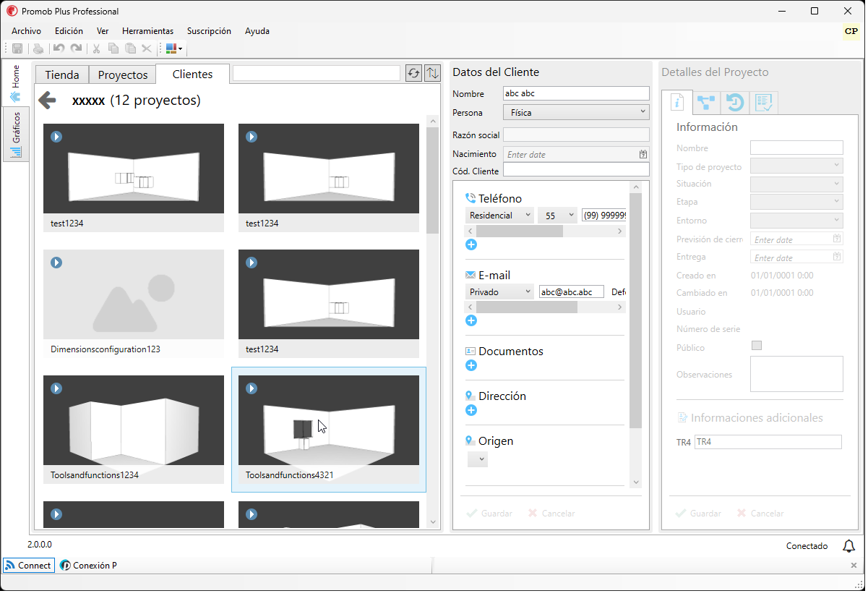Add a document with the Documentos plus icon
The height and width of the screenshot is (596, 868).
[x=471, y=365]
